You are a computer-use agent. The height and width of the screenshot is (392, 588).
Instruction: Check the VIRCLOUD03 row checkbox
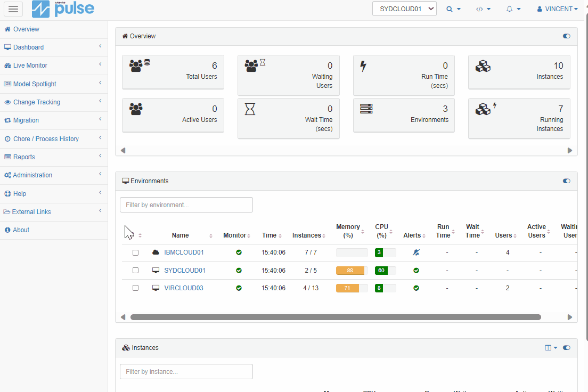tap(135, 288)
